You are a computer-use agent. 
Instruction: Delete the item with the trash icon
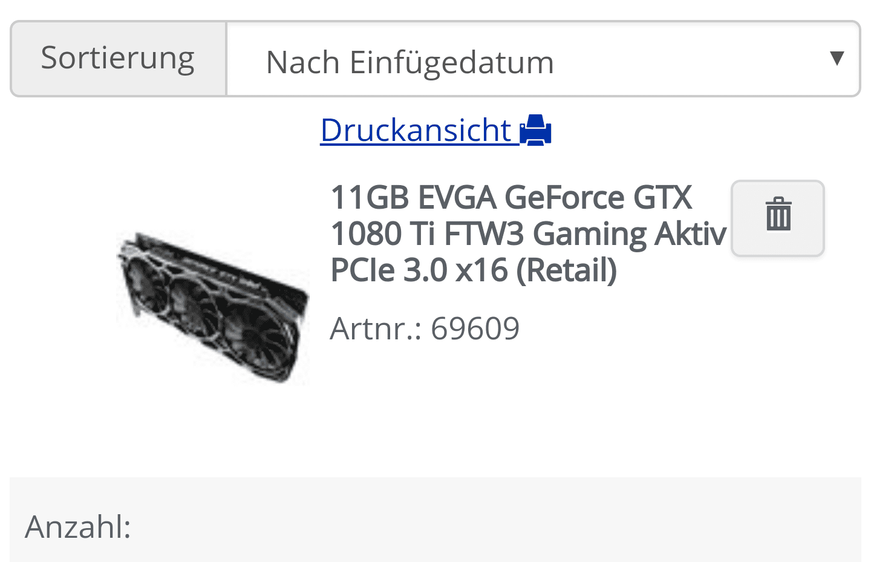click(x=778, y=214)
